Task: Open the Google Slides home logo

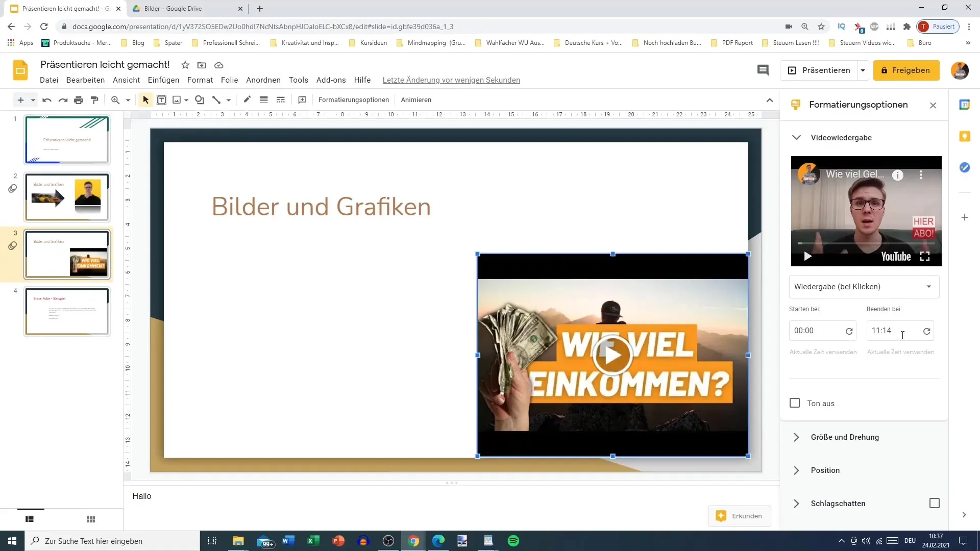Action: pyautogui.click(x=20, y=70)
